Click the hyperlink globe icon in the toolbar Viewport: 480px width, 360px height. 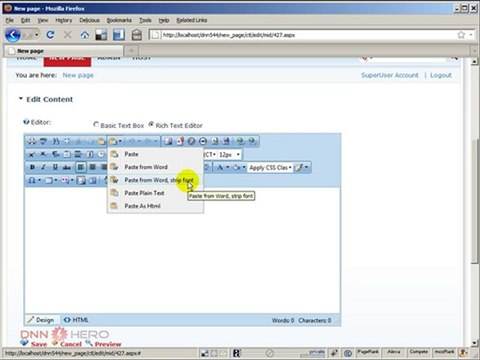pyautogui.click(x=240, y=141)
